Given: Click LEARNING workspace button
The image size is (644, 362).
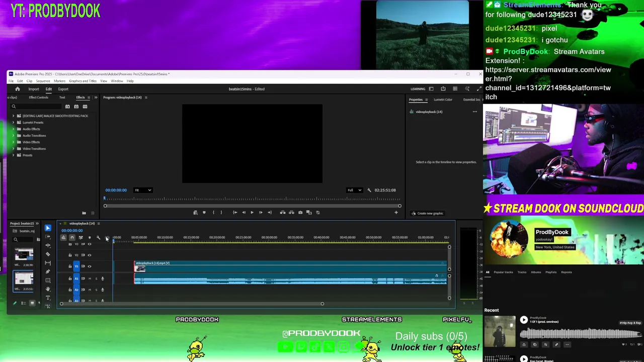Looking at the screenshot, I should pyautogui.click(x=418, y=89).
